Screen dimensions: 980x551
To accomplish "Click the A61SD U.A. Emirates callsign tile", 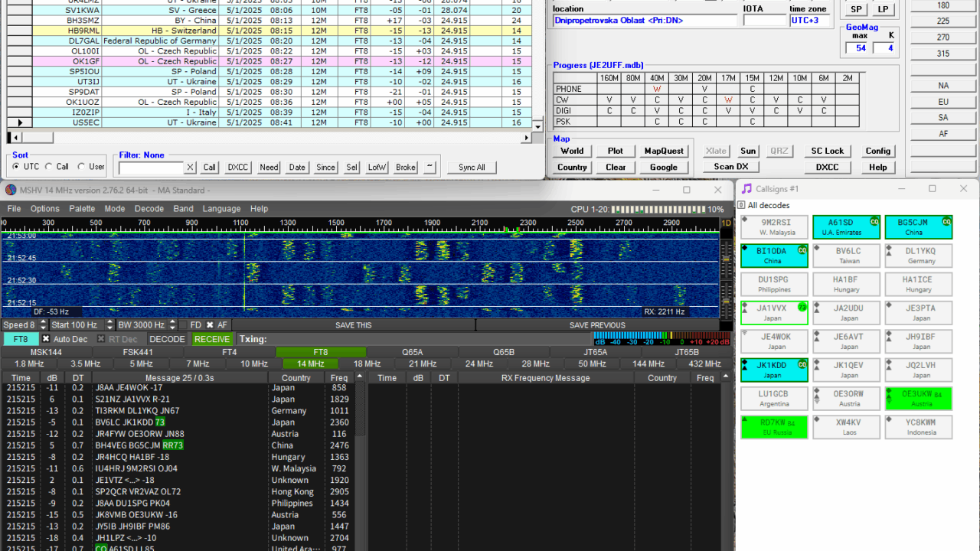I will point(846,227).
